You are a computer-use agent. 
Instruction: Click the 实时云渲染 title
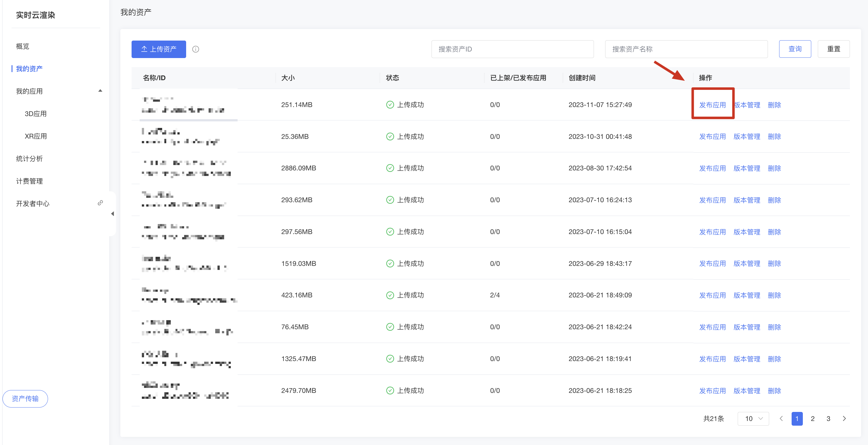point(35,15)
